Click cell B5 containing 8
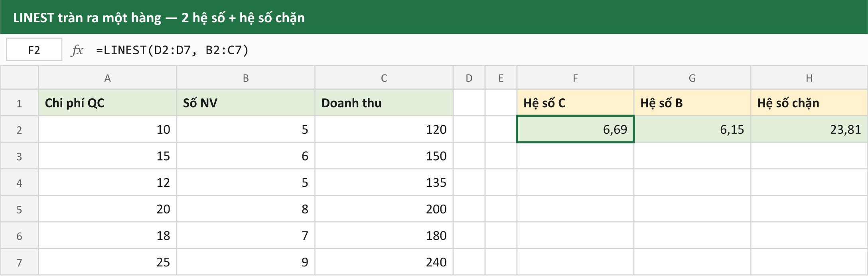Viewport: 868px width, 276px height. click(x=246, y=209)
